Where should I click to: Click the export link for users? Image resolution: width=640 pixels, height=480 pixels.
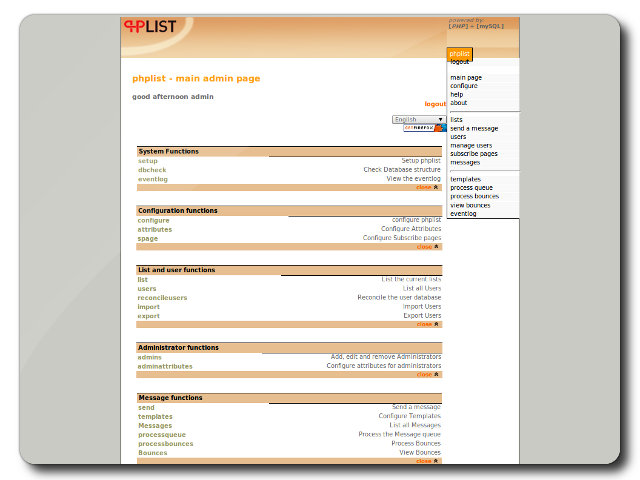(x=148, y=315)
